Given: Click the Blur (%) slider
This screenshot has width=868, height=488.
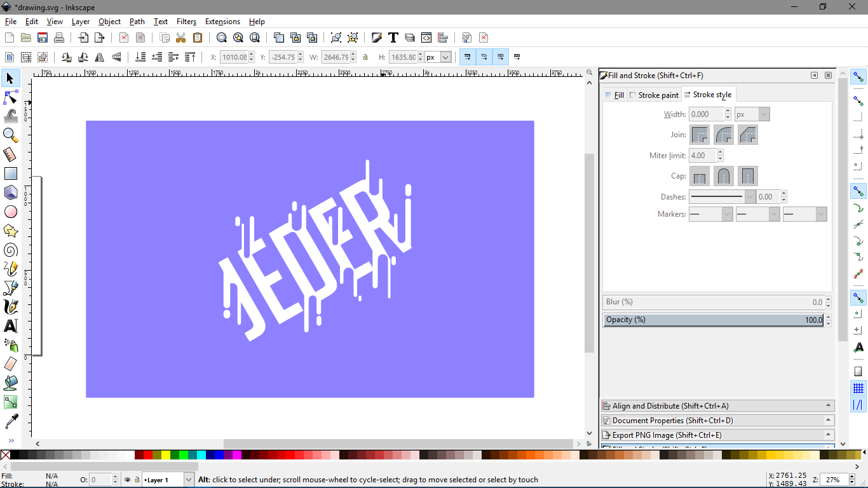Looking at the screenshot, I should [x=714, y=302].
